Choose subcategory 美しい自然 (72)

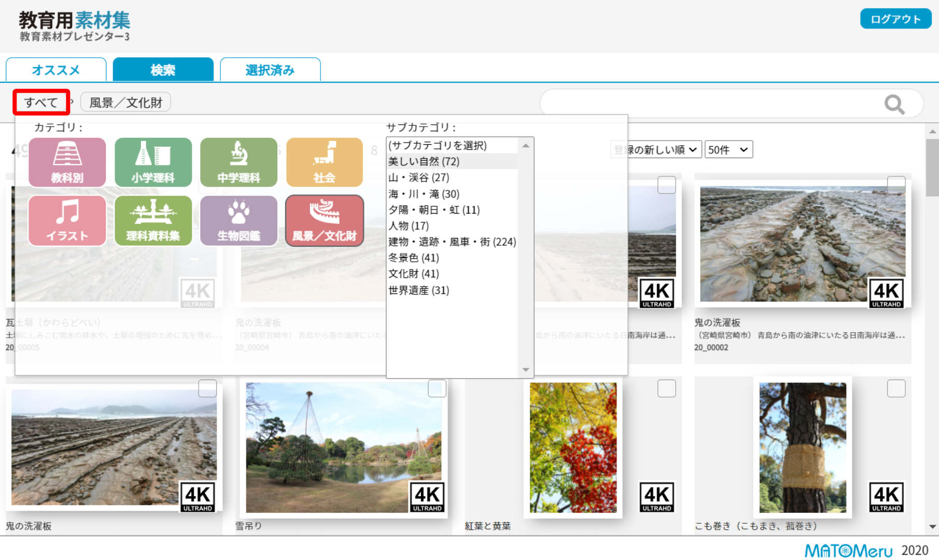(452, 161)
